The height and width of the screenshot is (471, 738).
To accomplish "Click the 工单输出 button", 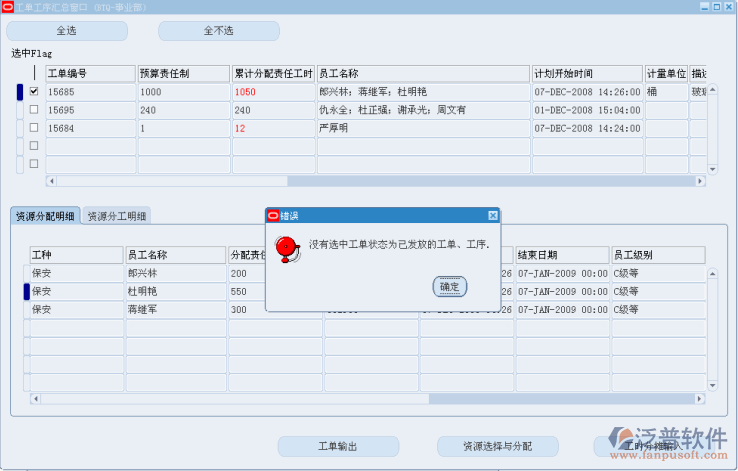I will coord(337,446).
